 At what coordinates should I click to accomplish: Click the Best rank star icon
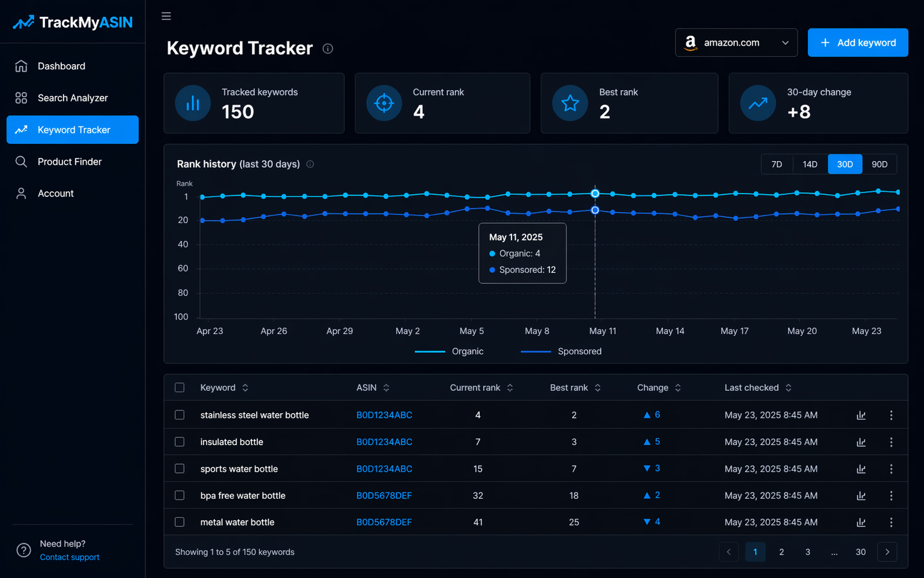pyautogui.click(x=570, y=103)
